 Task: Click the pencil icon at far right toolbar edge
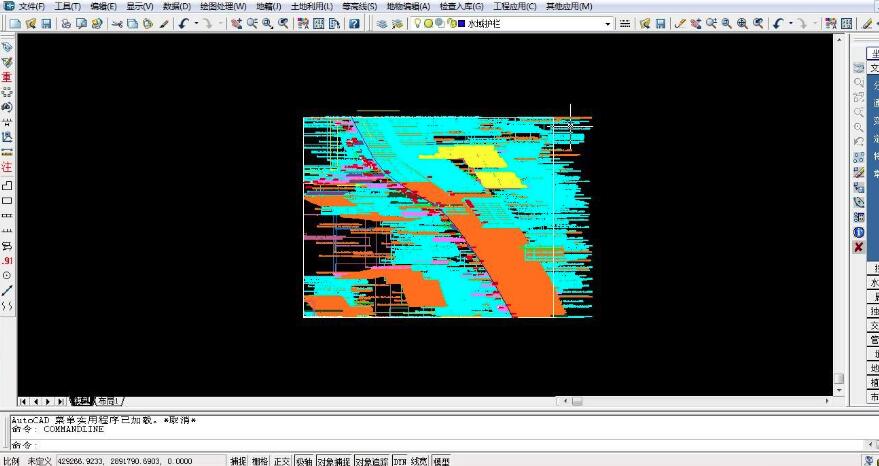point(869,24)
